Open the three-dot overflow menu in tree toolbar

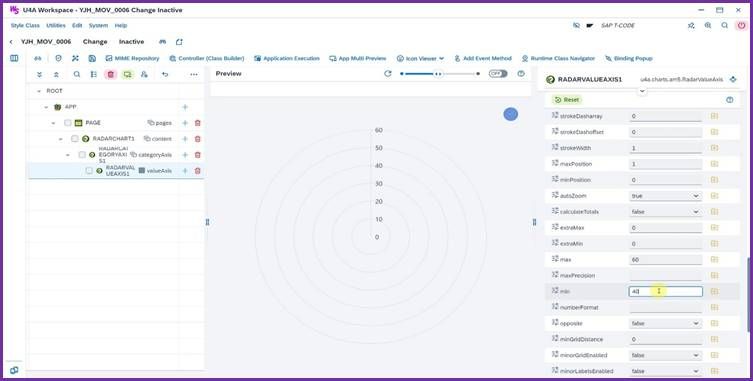[194, 74]
